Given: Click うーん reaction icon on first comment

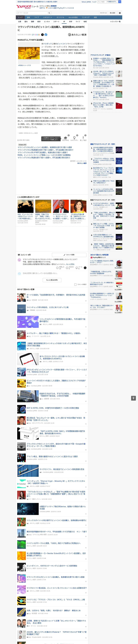Looking at the screenshot, I should click(77, 268).
